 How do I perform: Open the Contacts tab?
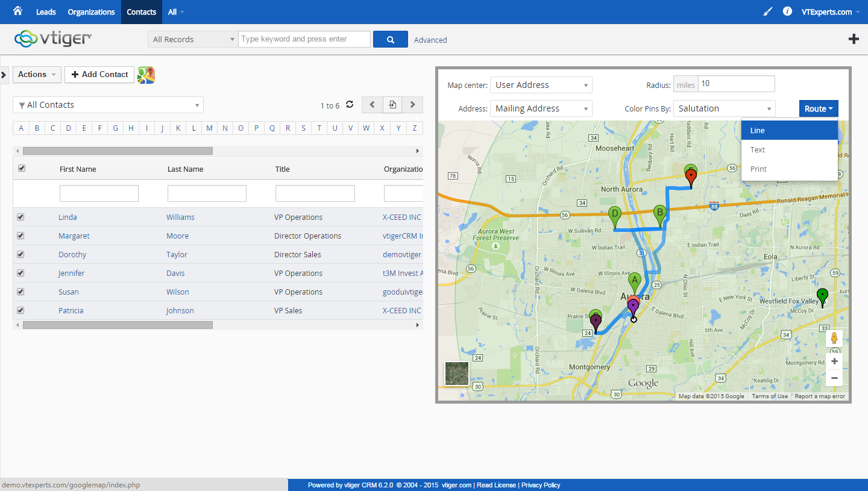(142, 12)
